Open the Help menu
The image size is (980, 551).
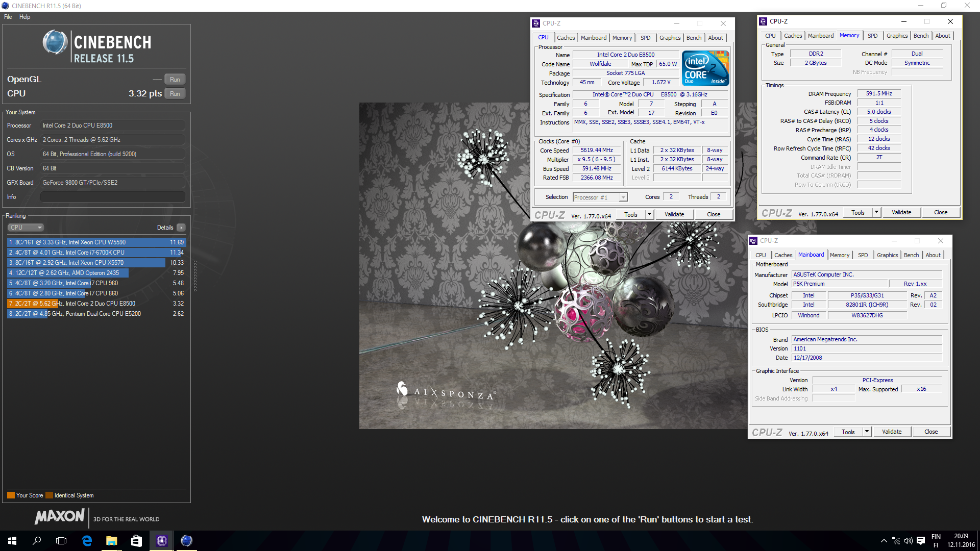[x=25, y=17]
